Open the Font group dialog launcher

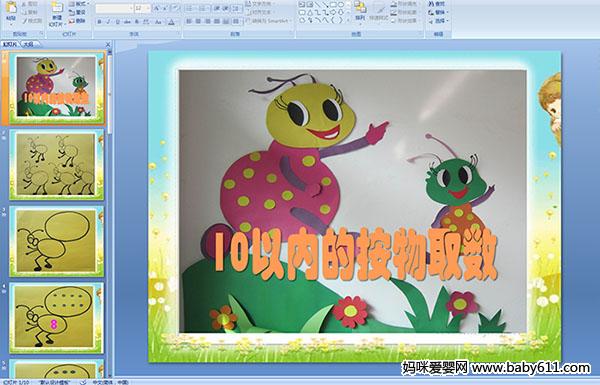tap(179, 34)
